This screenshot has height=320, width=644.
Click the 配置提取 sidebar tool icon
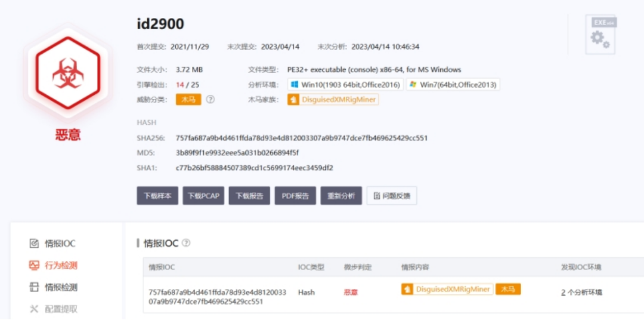click(34, 309)
